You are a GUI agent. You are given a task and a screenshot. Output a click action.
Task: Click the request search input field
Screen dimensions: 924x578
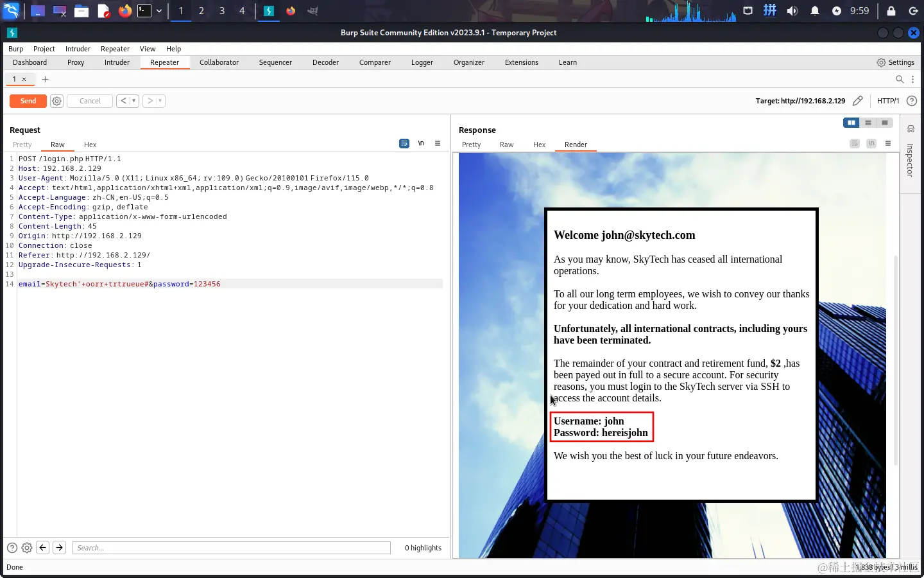tap(232, 548)
